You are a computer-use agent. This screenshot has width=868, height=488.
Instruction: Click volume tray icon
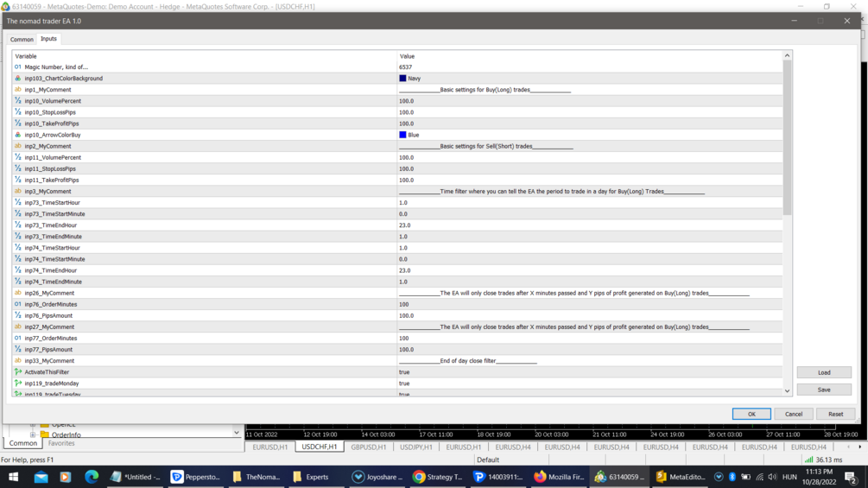click(x=772, y=477)
